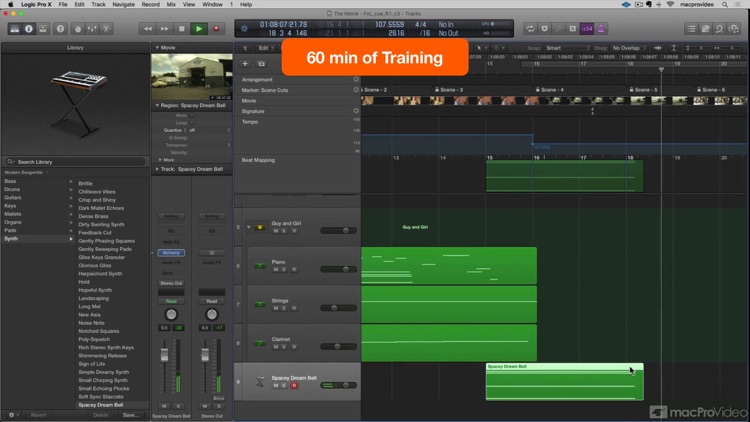Click the green Play button
750x422 pixels.
click(199, 29)
